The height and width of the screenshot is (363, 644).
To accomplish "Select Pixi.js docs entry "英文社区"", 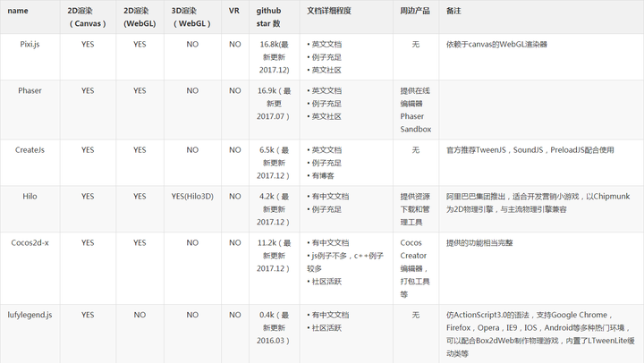I will (325, 70).
